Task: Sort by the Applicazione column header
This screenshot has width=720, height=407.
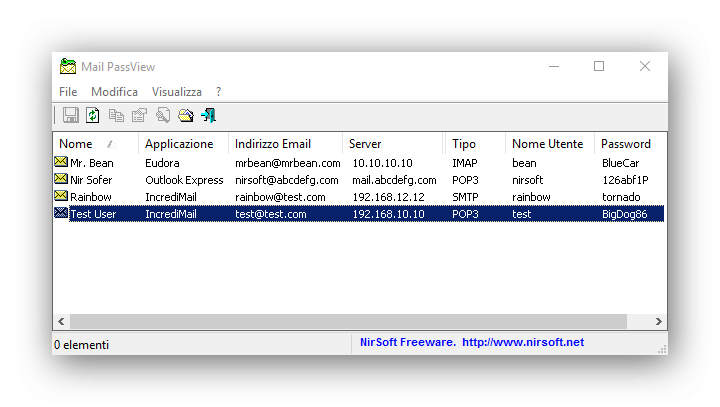Action: (x=183, y=144)
